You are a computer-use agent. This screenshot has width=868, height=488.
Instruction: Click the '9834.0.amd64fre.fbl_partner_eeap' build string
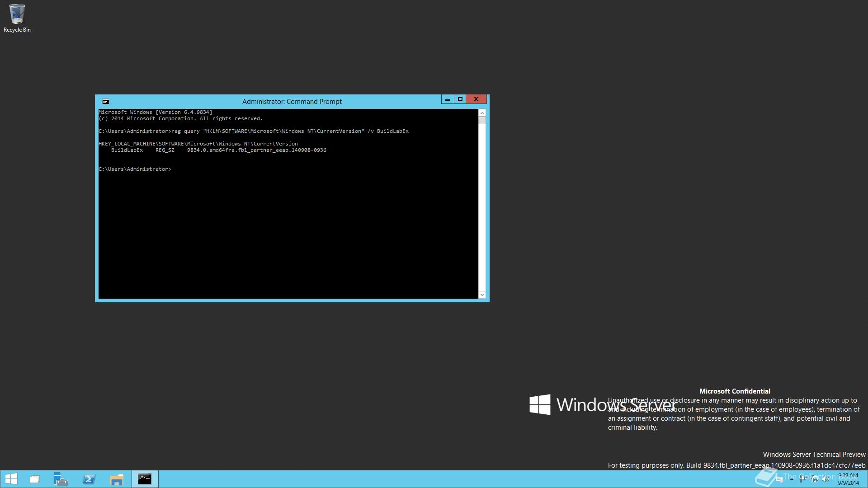coord(257,150)
